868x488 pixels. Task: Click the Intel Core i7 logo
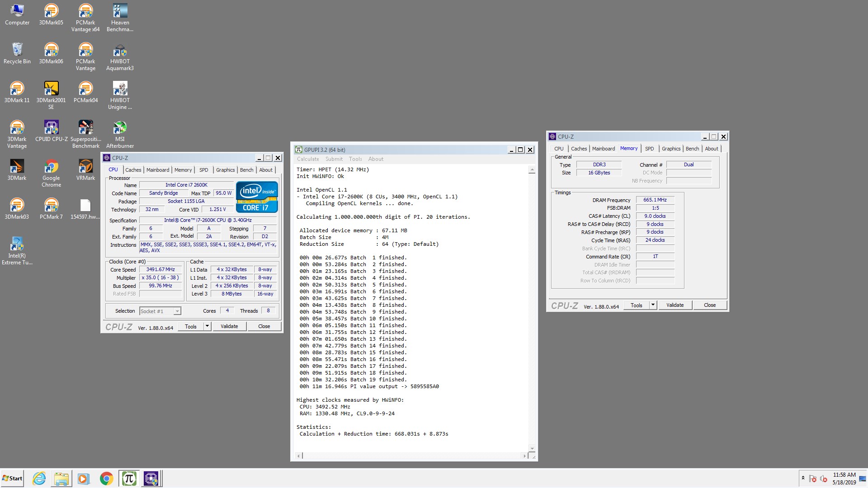pyautogui.click(x=257, y=197)
